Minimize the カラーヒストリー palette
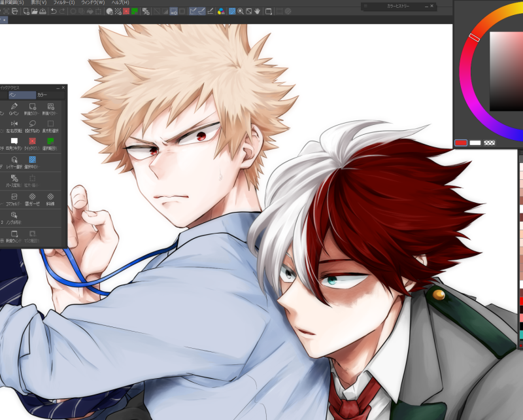Image resolution: width=523 pixels, height=420 pixels. (426, 6)
